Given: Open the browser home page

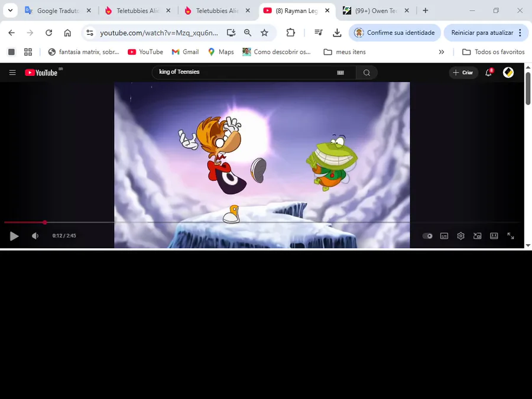Looking at the screenshot, I should [67, 33].
